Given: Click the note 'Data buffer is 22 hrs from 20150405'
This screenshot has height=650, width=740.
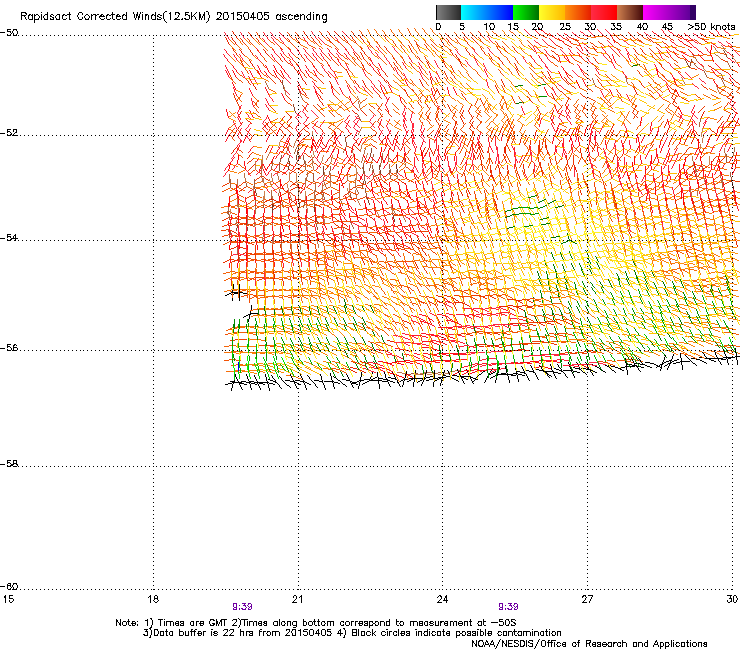Looking at the screenshot, I should point(243,633).
